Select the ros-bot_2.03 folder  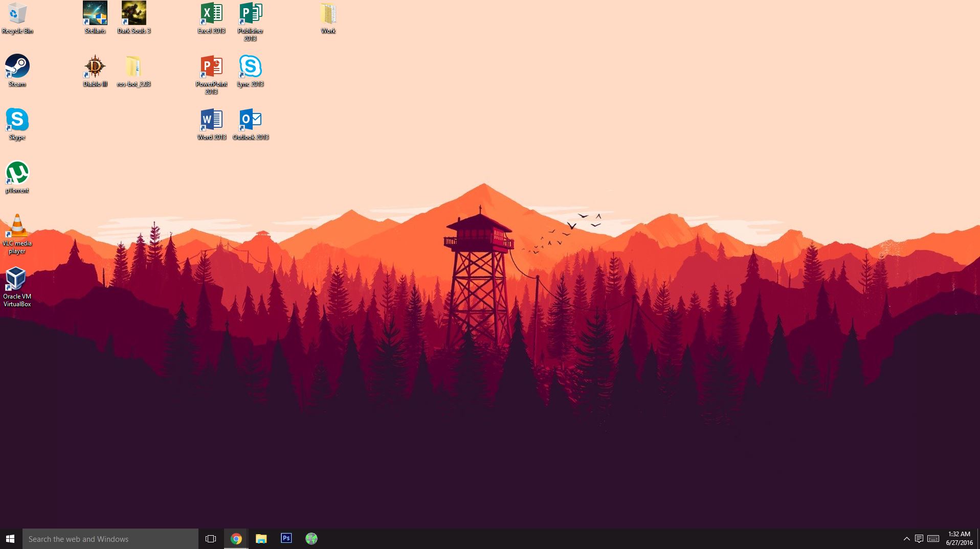tap(134, 71)
